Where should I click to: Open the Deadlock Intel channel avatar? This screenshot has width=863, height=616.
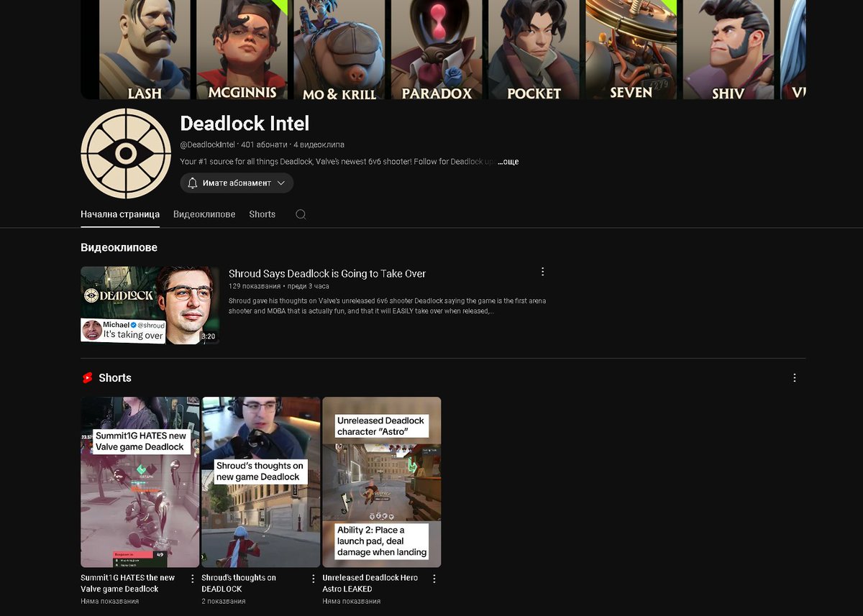(x=126, y=154)
